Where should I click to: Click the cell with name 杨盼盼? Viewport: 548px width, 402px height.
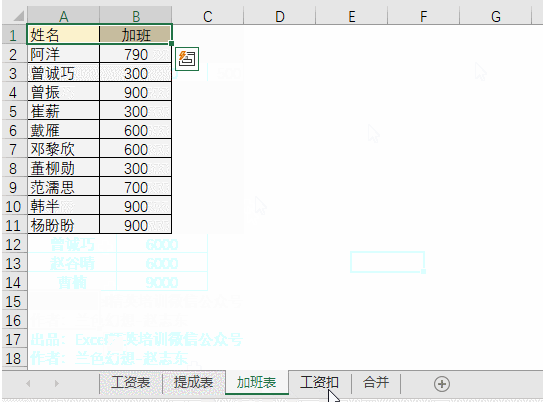click(x=64, y=225)
